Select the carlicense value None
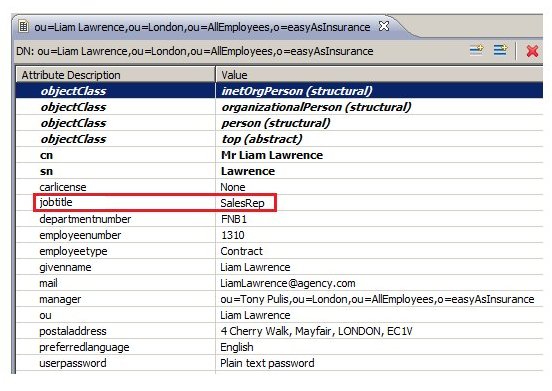The image size is (552, 391). [233, 187]
